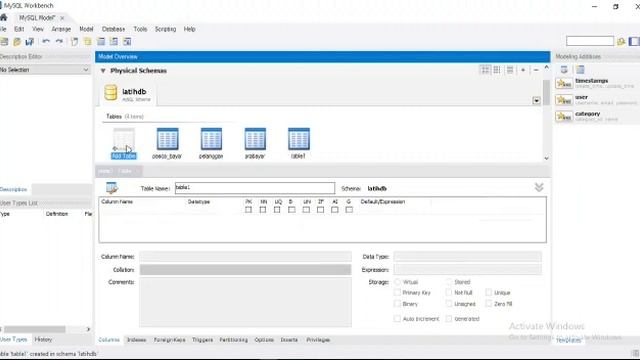Click the user template icon
Viewport: 640px width, 360px height.
pyautogui.click(x=564, y=100)
